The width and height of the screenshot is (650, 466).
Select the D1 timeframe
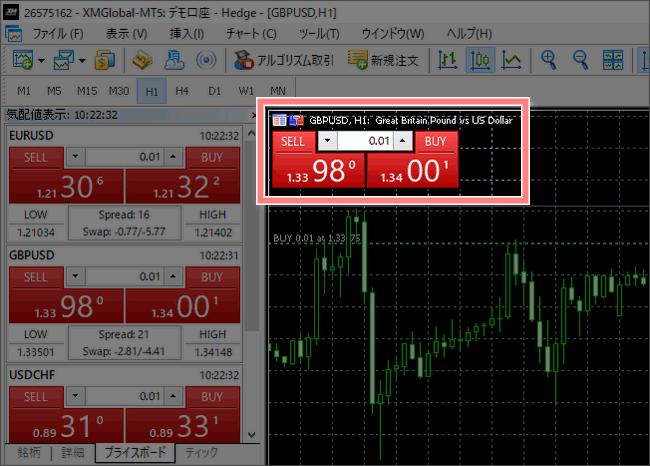click(x=214, y=91)
